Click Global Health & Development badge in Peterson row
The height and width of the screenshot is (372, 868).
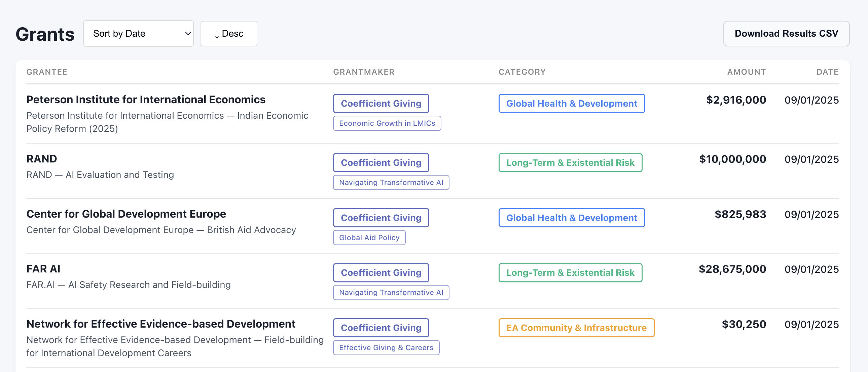point(571,104)
